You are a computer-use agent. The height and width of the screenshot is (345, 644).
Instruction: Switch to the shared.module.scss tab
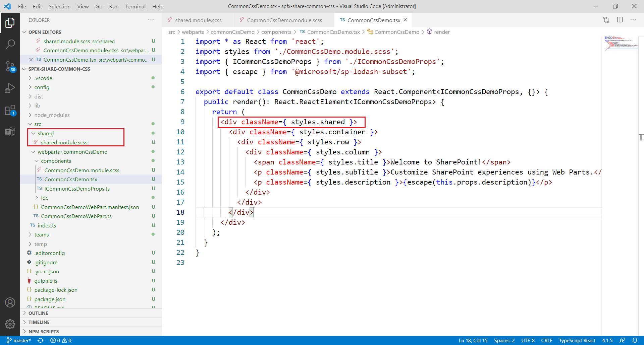pyautogui.click(x=198, y=20)
